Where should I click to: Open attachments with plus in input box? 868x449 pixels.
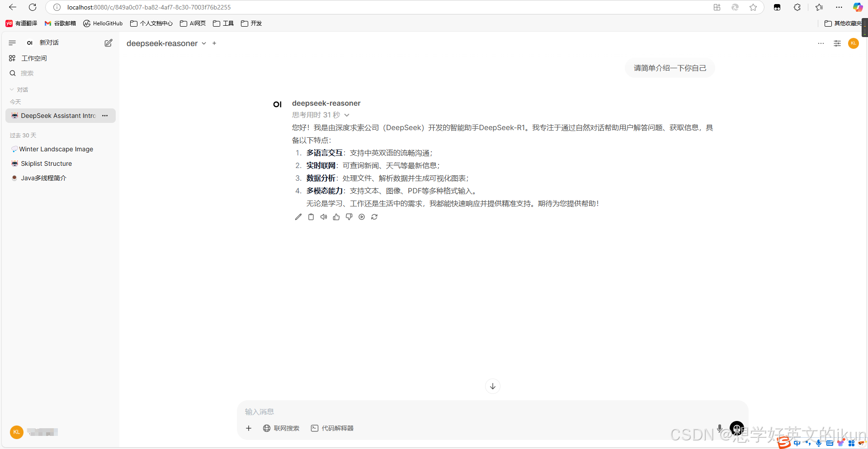[249, 428]
